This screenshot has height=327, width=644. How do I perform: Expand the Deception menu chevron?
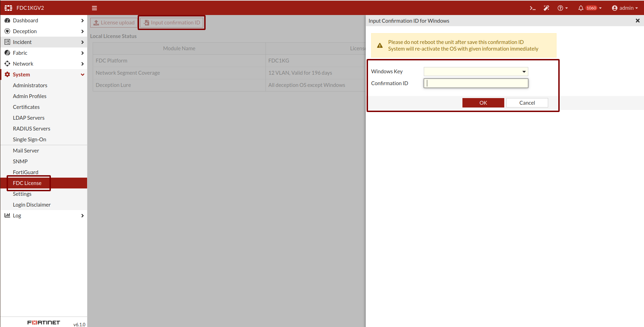point(83,31)
